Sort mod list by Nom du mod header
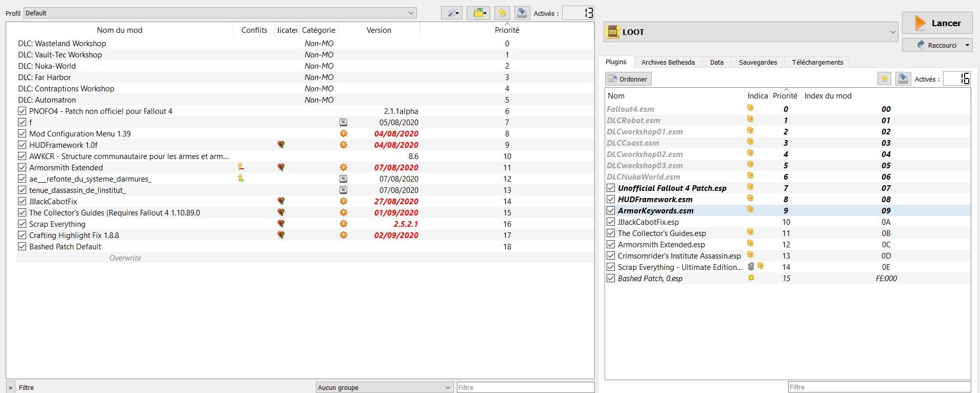Viewport: 980px width, 393px height. point(119,30)
